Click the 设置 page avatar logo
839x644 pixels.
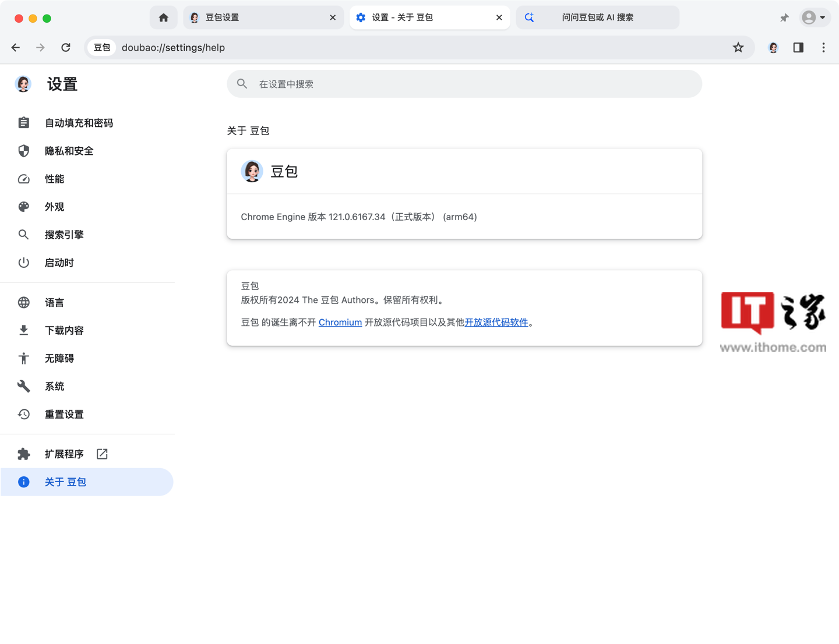click(23, 84)
